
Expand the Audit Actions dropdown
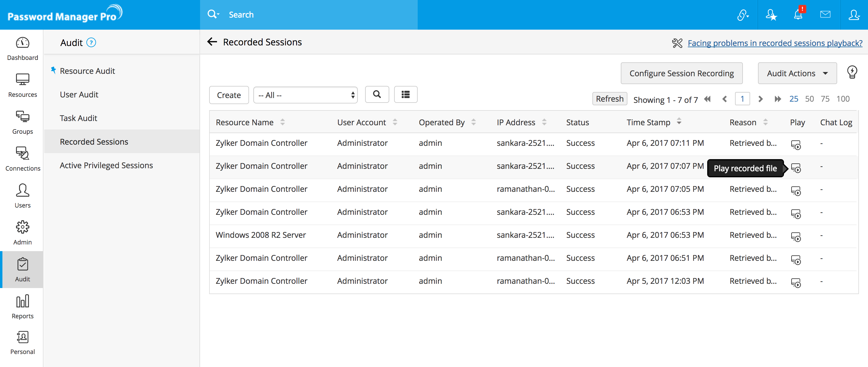[x=797, y=73]
